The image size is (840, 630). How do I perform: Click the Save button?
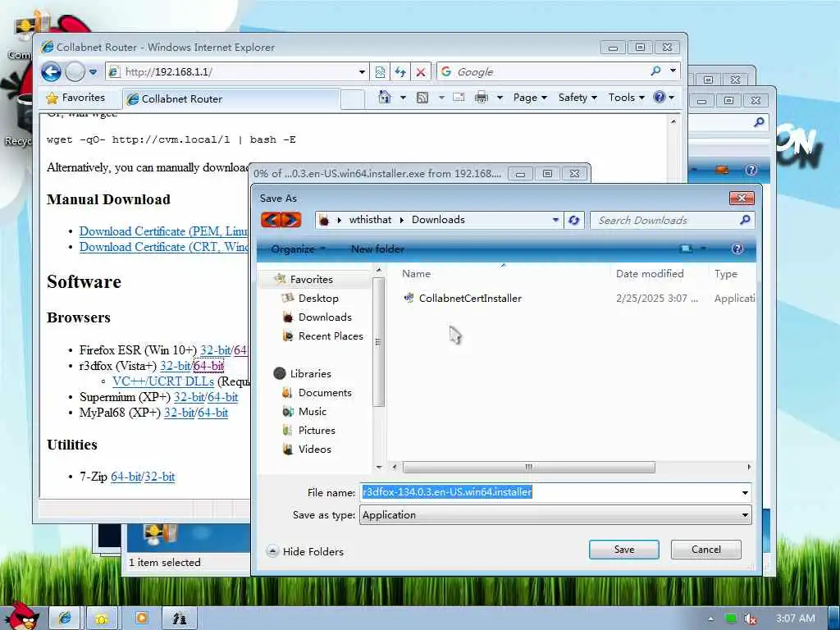(x=624, y=550)
